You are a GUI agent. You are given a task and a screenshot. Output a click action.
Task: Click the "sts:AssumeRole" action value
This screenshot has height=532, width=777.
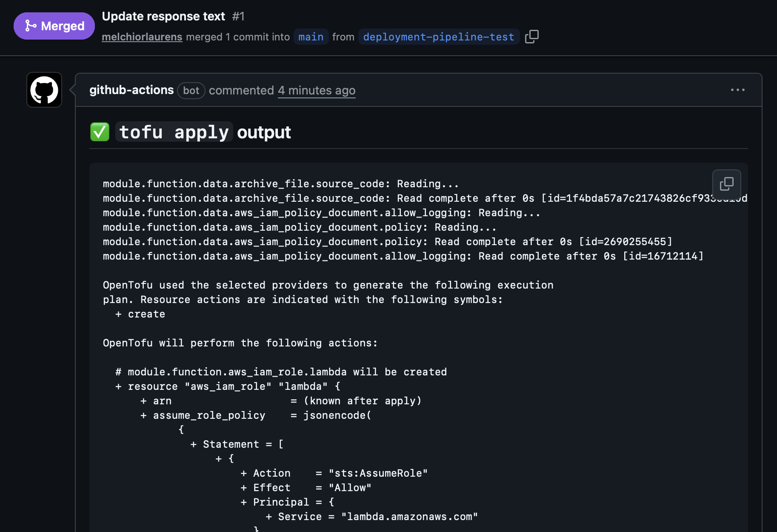pos(378,473)
